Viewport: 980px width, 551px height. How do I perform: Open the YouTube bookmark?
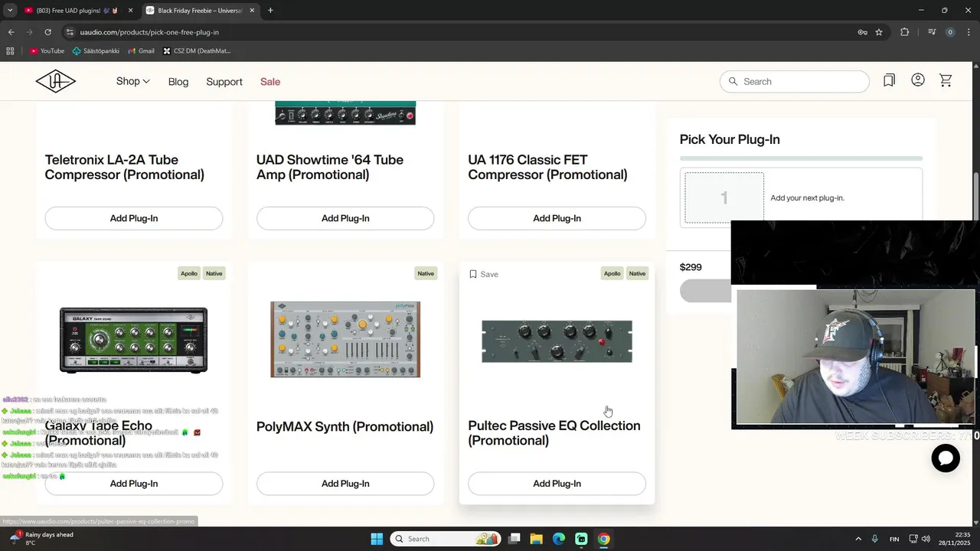(47, 51)
